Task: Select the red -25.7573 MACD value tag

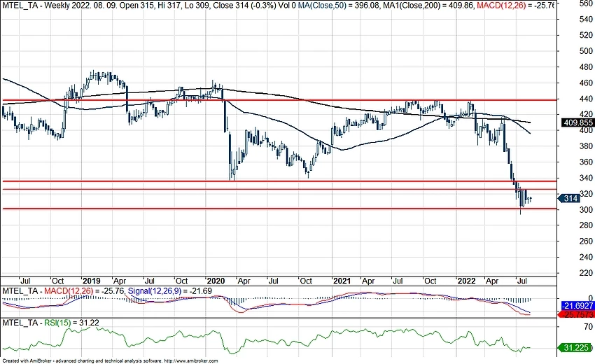Action: [577, 314]
